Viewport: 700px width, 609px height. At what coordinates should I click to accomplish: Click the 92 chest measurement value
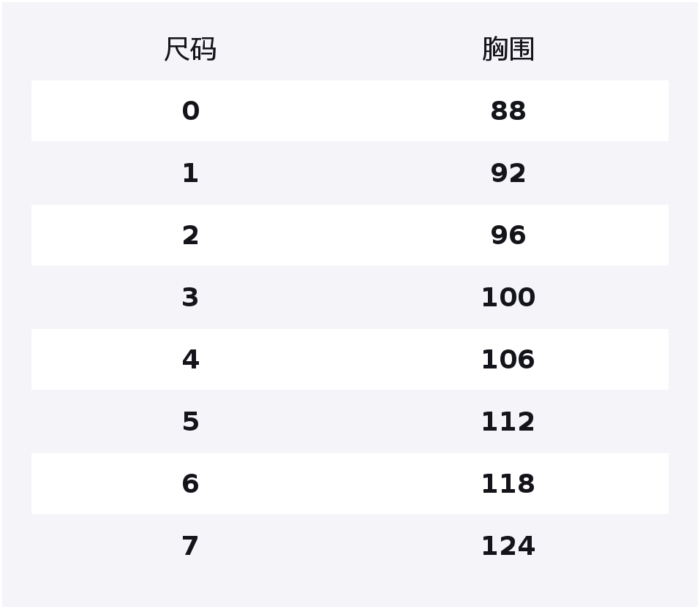[x=508, y=173]
